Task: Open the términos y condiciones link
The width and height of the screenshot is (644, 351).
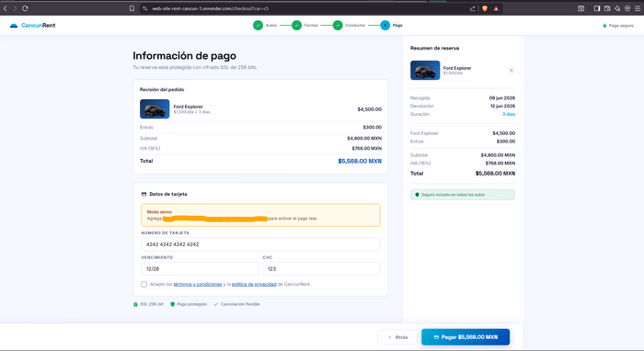Action: coord(198,284)
